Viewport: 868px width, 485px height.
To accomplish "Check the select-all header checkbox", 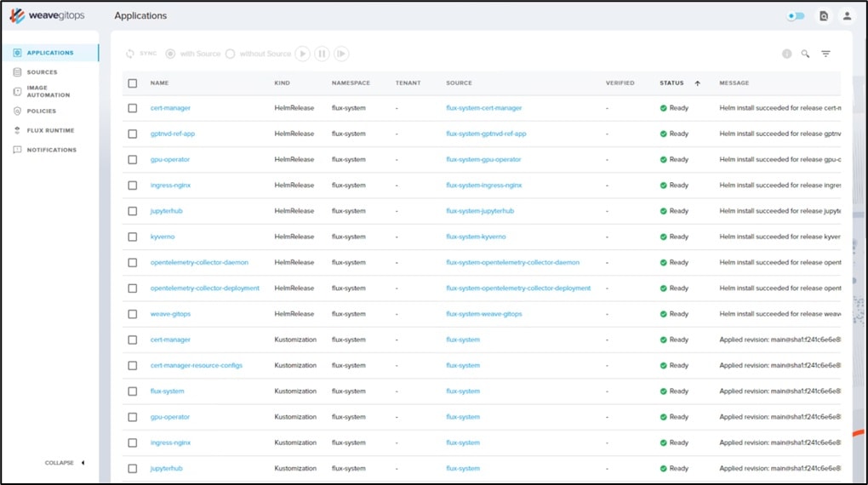I will tap(132, 83).
